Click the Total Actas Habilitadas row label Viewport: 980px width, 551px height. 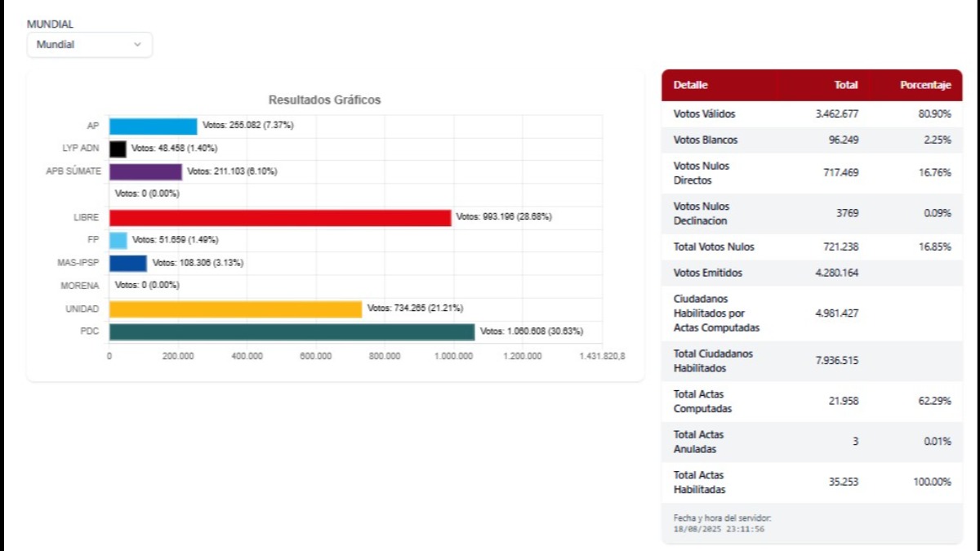pos(700,482)
